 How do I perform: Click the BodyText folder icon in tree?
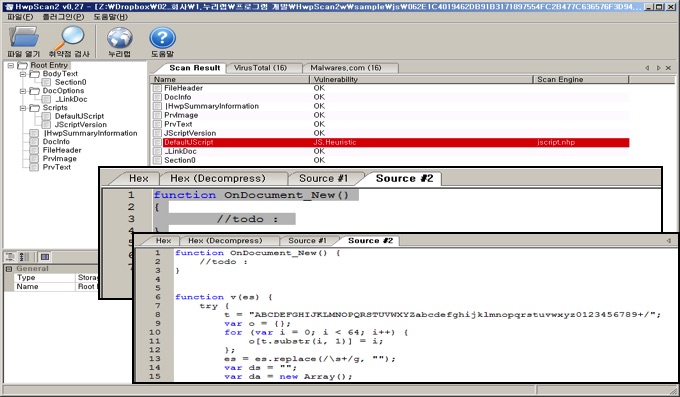click(x=35, y=74)
